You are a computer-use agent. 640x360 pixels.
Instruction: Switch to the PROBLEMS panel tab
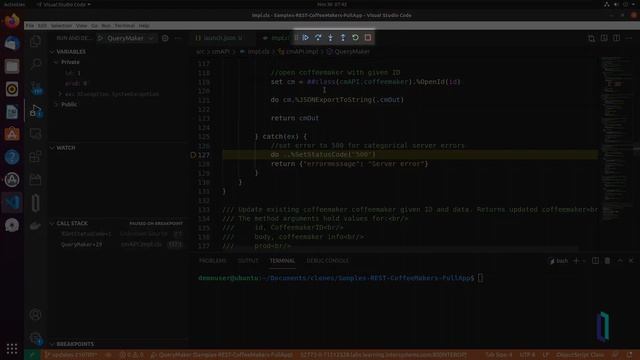pyautogui.click(x=213, y=261)
